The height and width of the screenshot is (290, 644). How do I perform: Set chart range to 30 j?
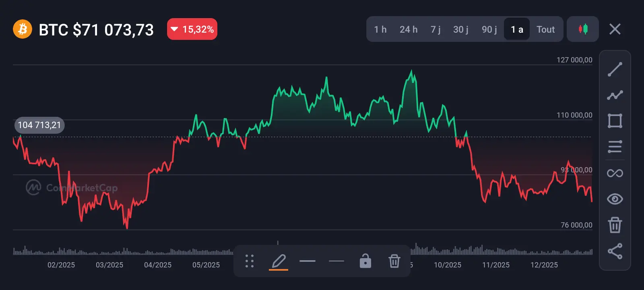pos(461,29)
